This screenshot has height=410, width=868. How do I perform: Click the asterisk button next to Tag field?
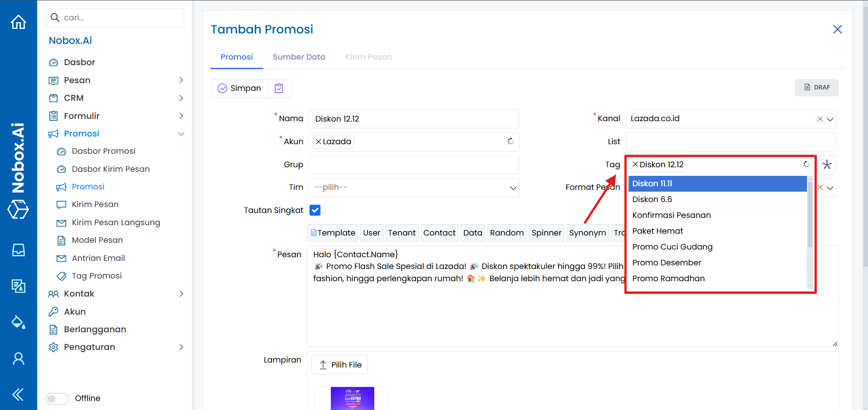(827, 165)
